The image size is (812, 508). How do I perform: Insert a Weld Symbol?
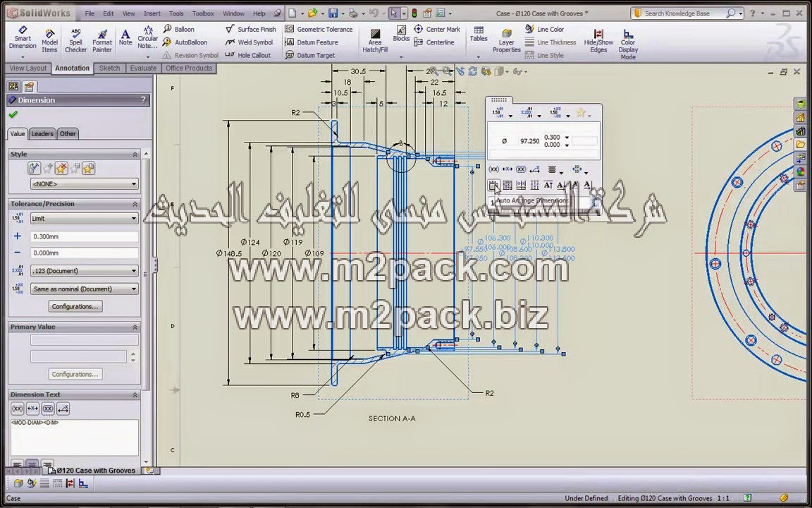click(249, 42)
